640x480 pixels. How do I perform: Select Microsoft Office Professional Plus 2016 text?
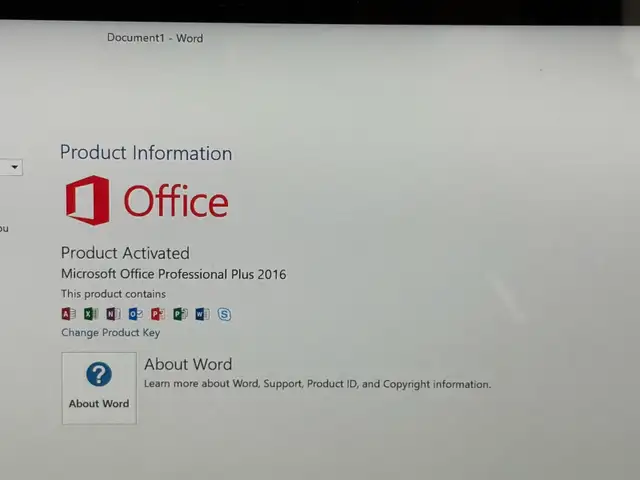174,274
